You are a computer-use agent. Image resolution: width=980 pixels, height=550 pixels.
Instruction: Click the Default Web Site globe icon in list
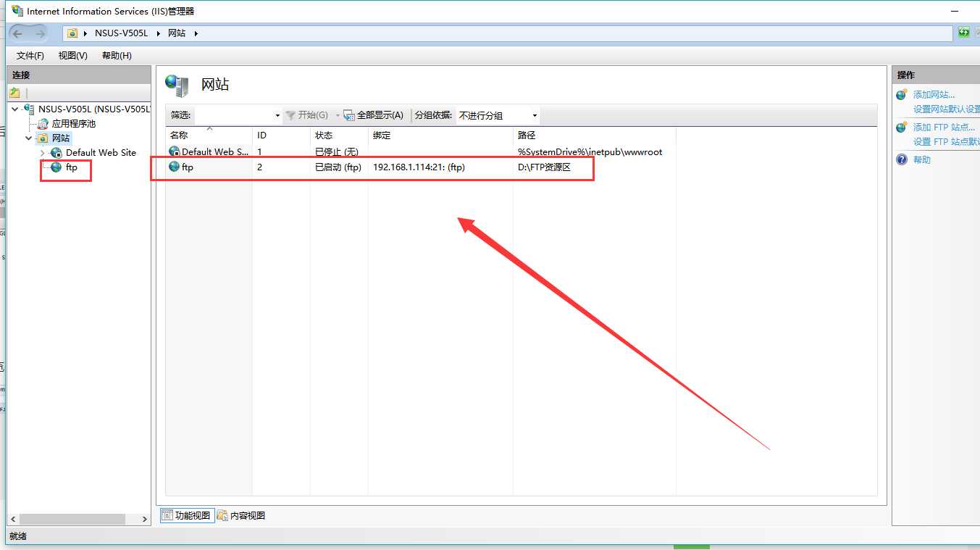click(x=174, y=151)
